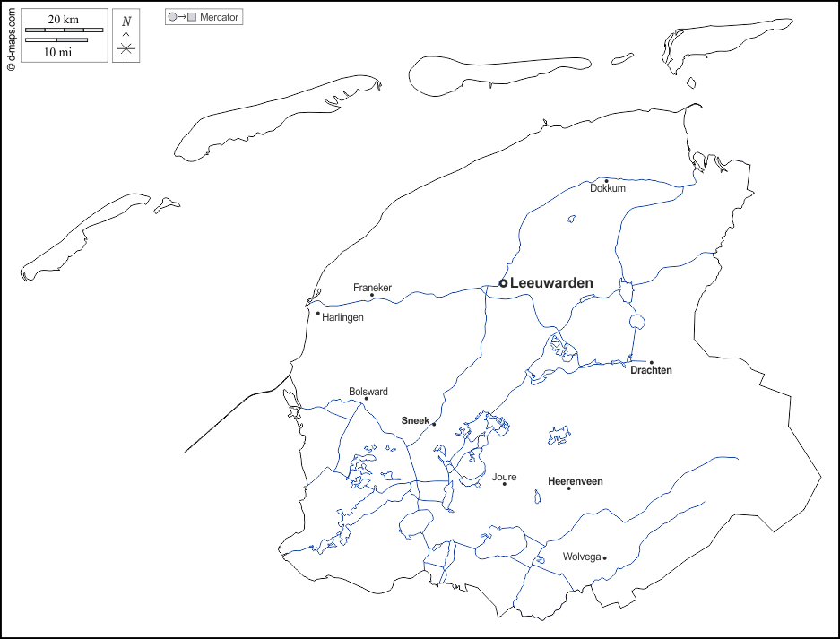Click the miles scale bar
This screenshot has width=840, height=639.
click(x=56, y=39)
